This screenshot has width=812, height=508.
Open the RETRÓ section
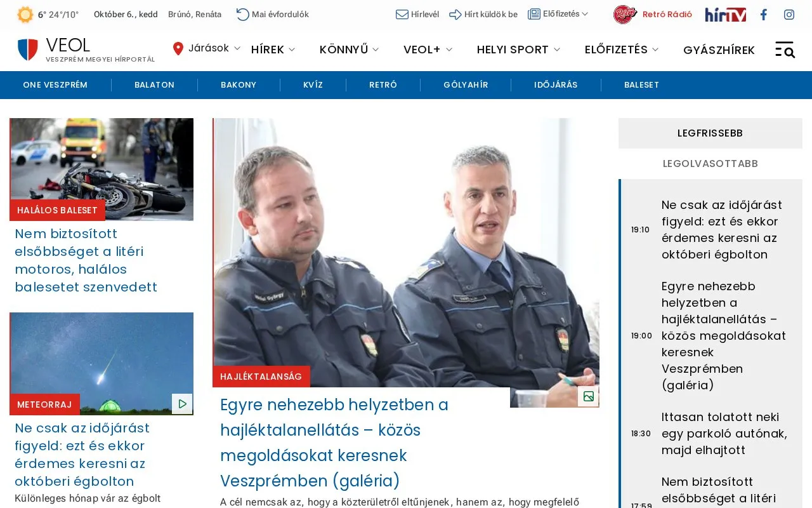[383, 85]
